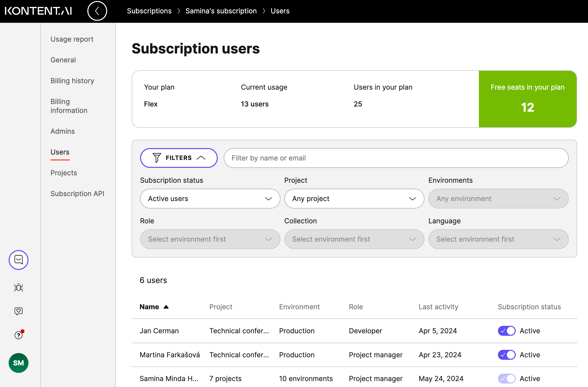Click the Filter by name or email field
The image size is (588, 387).
[396, 158]
